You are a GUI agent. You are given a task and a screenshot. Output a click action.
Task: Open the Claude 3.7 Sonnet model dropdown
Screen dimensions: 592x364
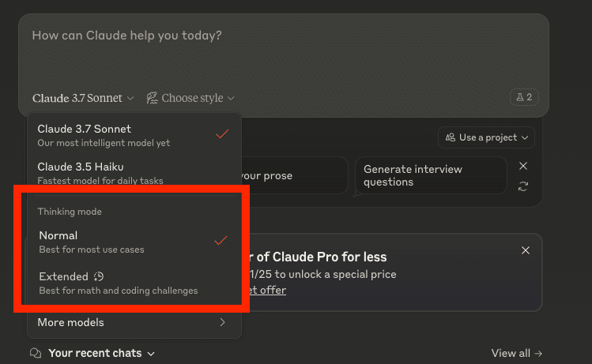pyautogui.click(x=83, y=99)
